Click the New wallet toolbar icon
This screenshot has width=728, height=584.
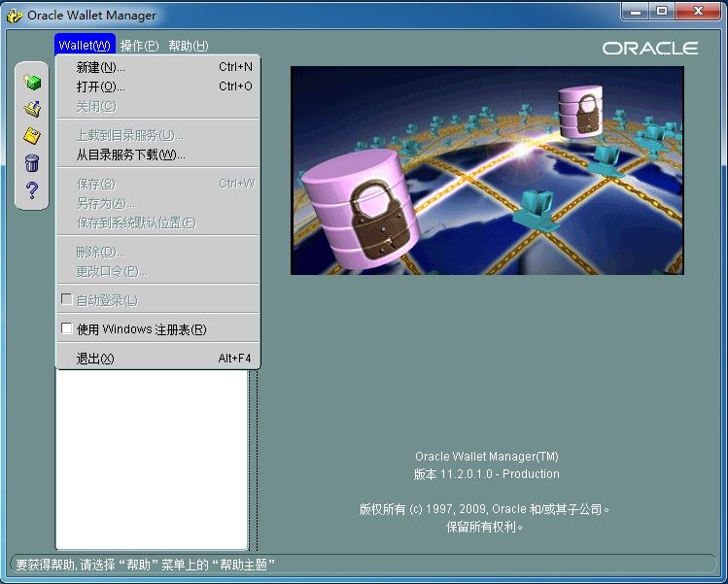(32, 83)
